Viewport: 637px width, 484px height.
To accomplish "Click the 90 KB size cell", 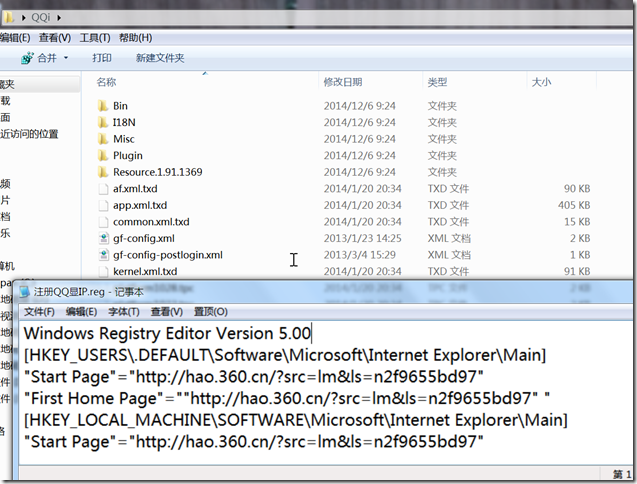I will point(577,189).
